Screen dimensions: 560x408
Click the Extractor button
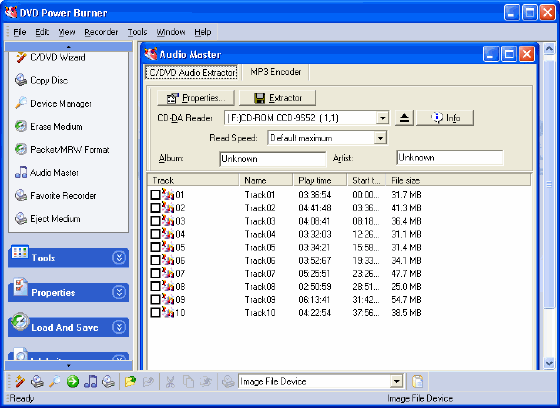[x=277, y=98]
